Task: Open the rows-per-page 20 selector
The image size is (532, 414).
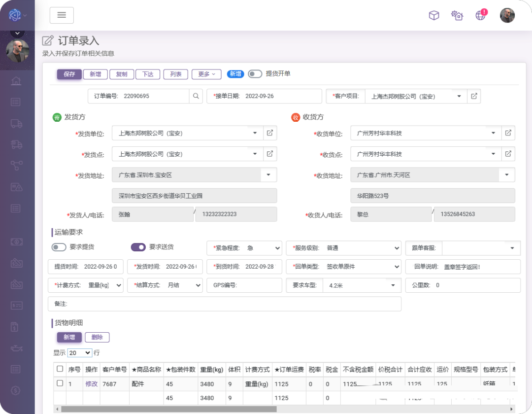Action: (x=80, y=353)
